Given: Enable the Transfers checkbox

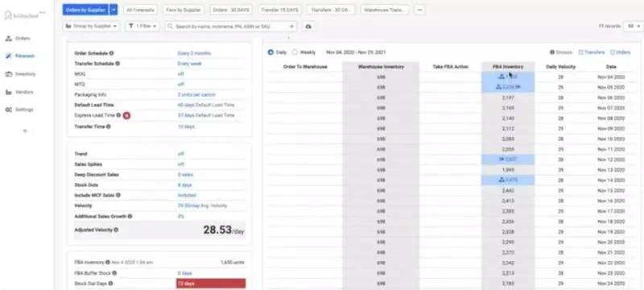Looking at the screenshot, I should 580,52.
